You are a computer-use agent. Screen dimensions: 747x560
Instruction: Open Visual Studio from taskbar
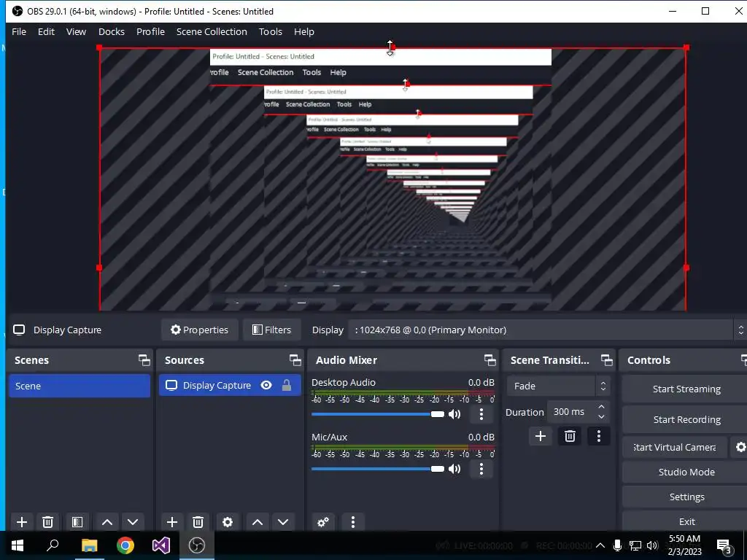pyautogui.click(x=161, y=545)
